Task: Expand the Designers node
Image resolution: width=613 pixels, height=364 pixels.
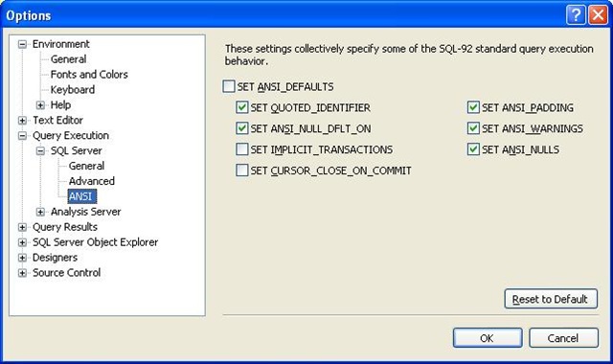Action: [x=22, y=258]
